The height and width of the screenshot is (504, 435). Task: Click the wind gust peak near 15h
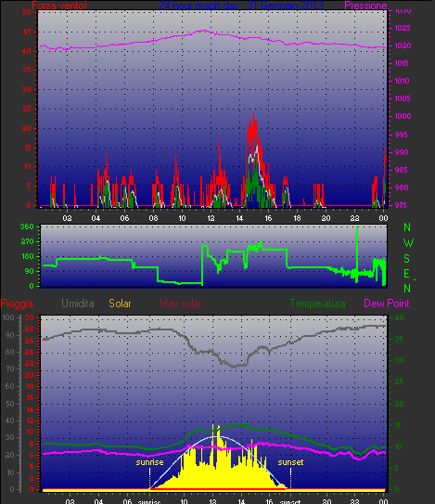pyautogui.click(x=254, y=114)
